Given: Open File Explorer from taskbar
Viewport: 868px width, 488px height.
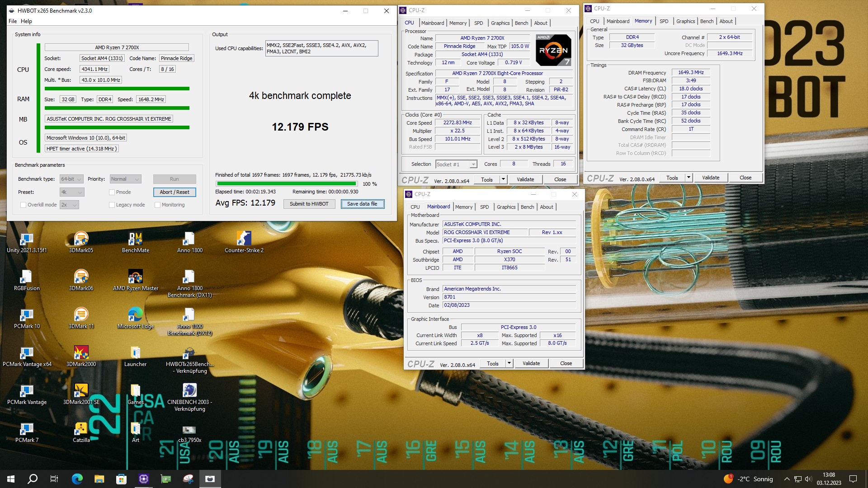Looking at the screenshot, I should coord(99,479).
